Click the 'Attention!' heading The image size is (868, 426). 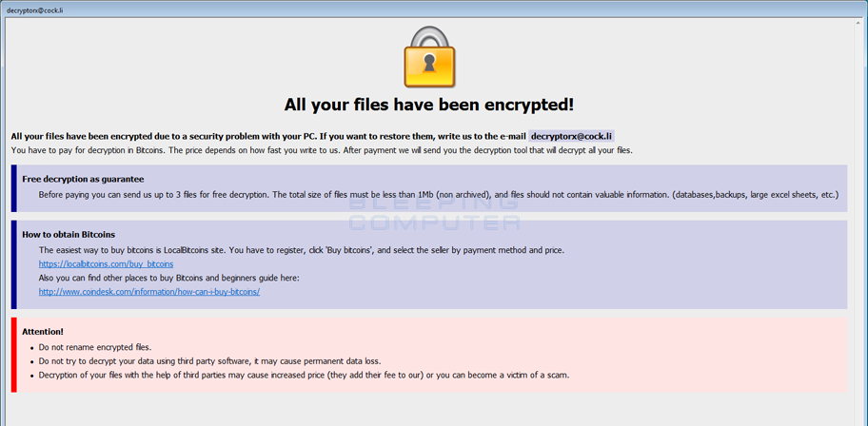(x=43, y=332)
